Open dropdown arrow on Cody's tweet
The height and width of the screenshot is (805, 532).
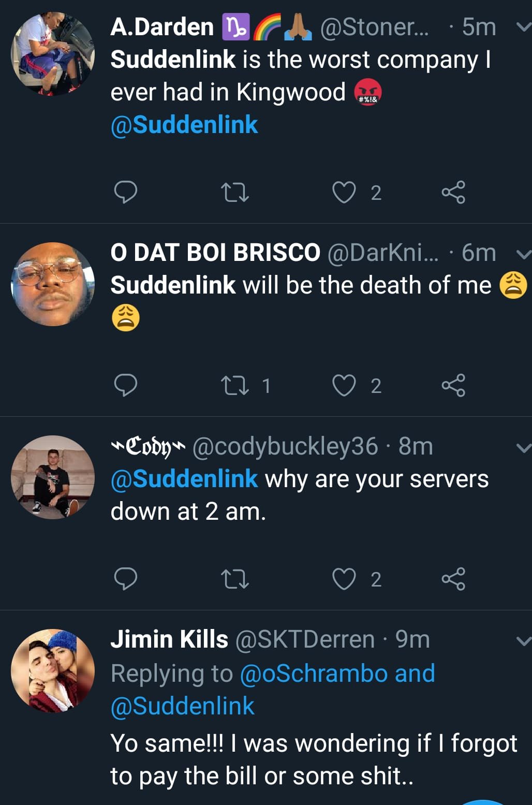click(523, 447)
